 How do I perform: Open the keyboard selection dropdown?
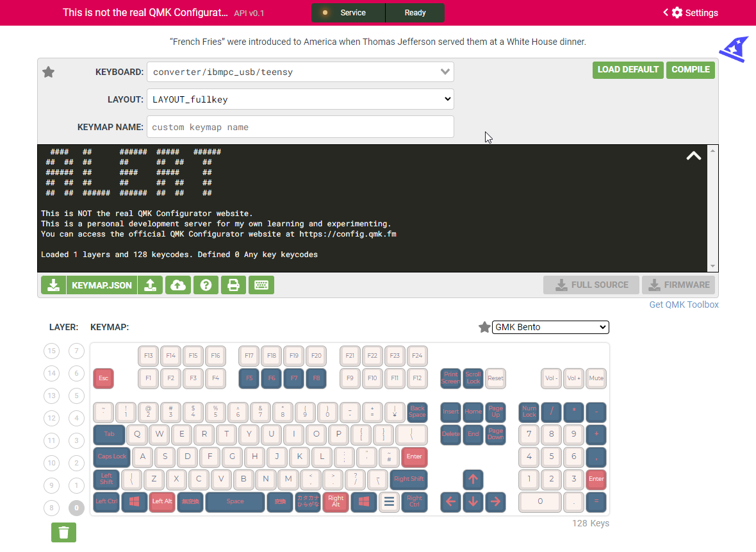click(x=300, y=72)
